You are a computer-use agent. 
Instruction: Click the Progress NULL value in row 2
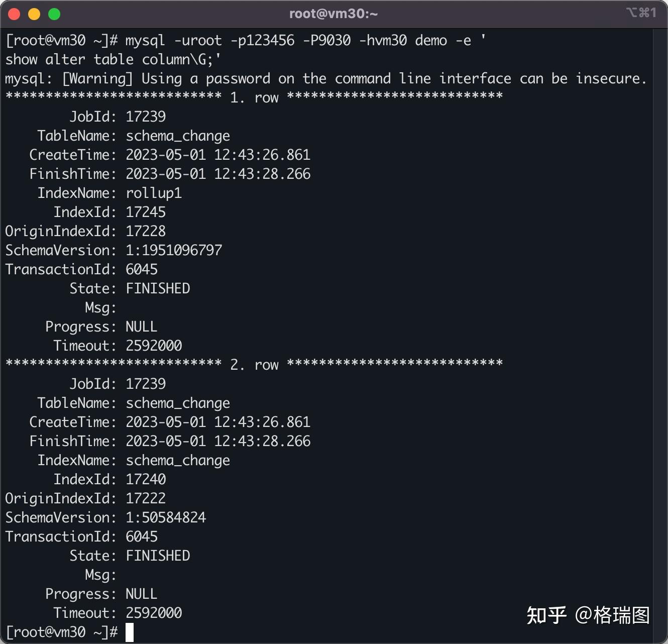point(141,594)
